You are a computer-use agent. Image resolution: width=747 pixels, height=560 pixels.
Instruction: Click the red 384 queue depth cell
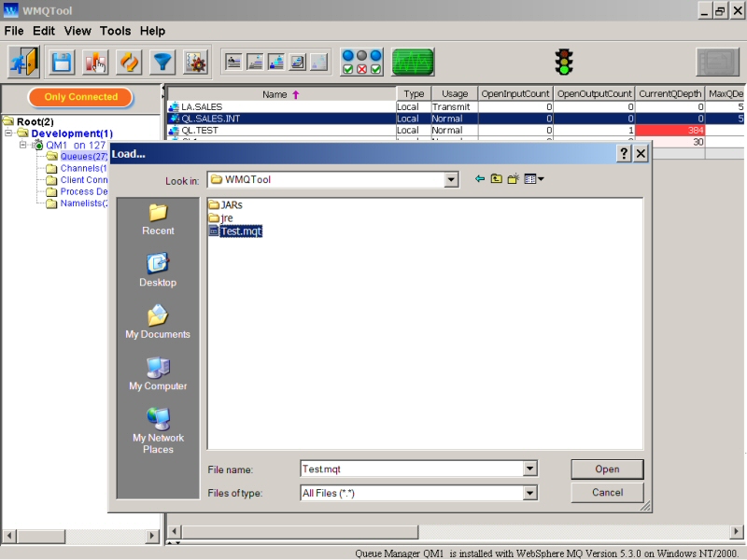click(x=669, y=130)
